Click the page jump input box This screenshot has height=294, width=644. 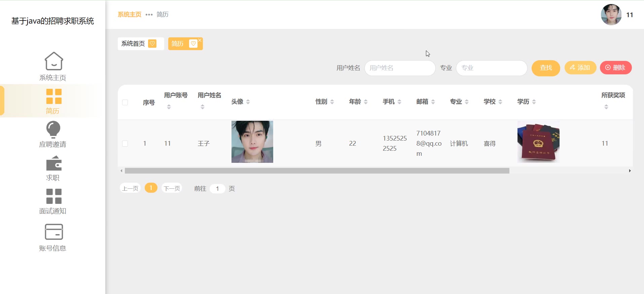(x=217, y=189)
